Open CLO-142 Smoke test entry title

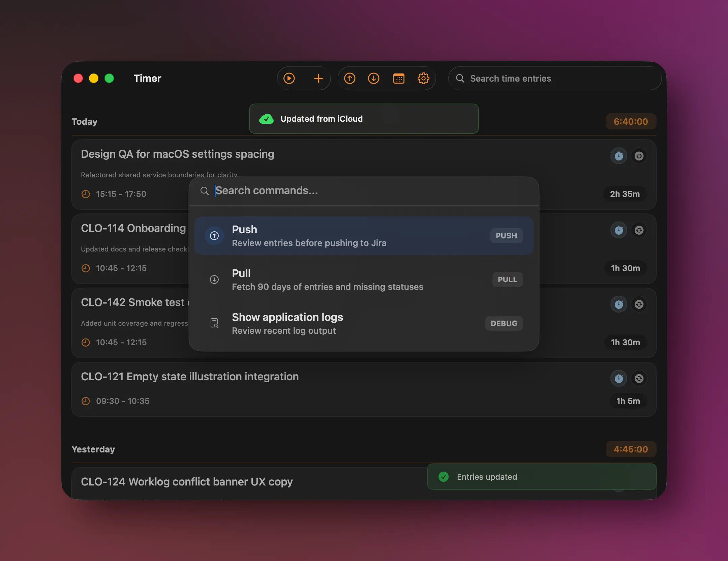(x=135, y=302)
